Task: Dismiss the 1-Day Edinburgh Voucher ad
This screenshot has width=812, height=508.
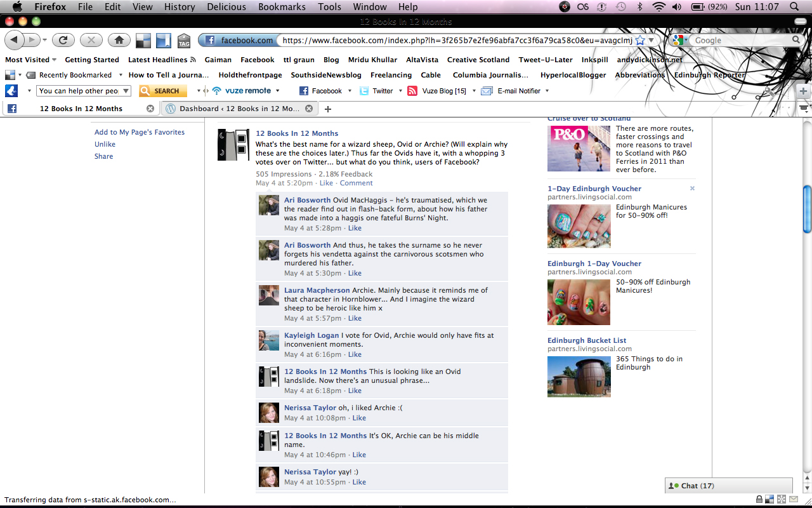Action: click(692, 189)
